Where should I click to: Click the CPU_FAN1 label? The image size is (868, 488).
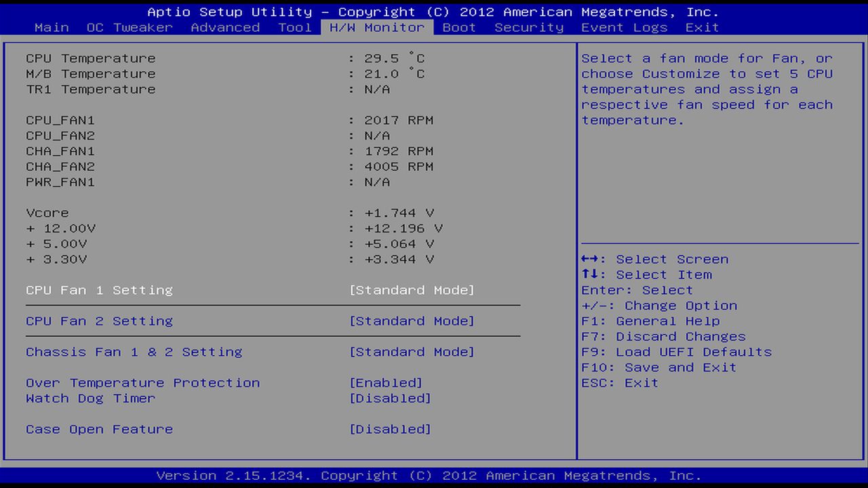[60, 121]
